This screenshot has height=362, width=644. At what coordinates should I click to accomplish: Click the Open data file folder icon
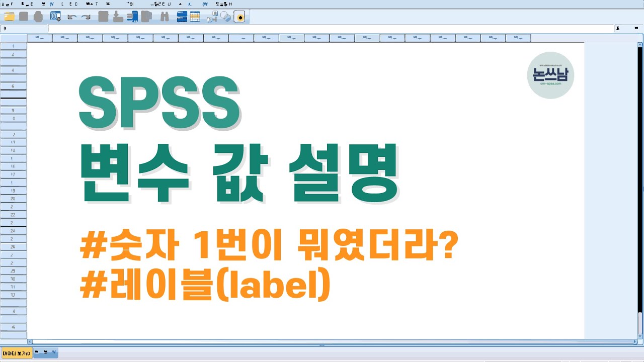coord(9,17)
